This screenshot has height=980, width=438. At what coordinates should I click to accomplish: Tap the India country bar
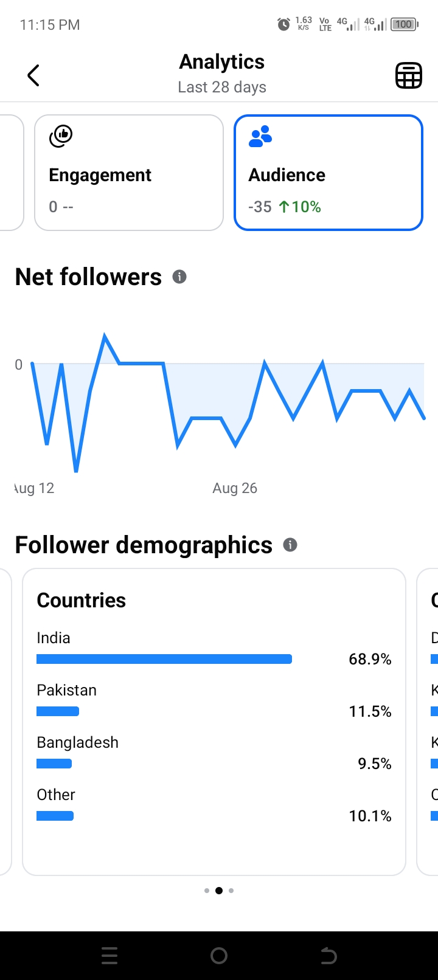[164, 659]
